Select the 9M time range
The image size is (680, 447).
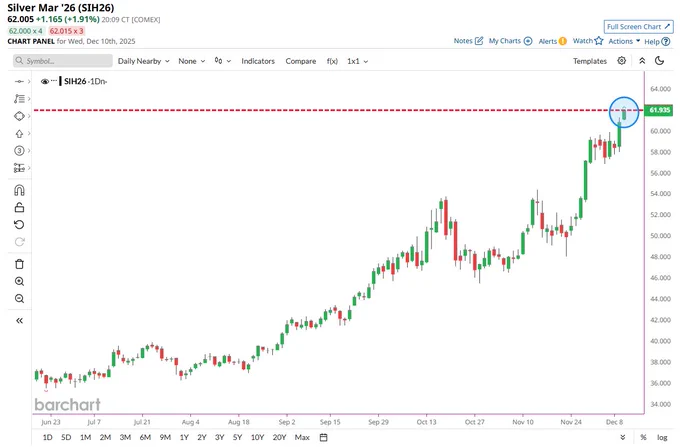pos(165,437)
